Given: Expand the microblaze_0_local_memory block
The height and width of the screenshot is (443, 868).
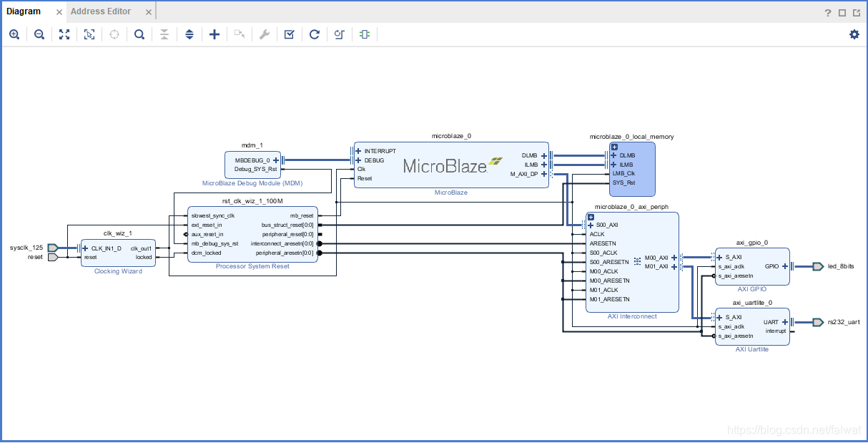Looking at the screenshot, I should [x=613, y=147].
